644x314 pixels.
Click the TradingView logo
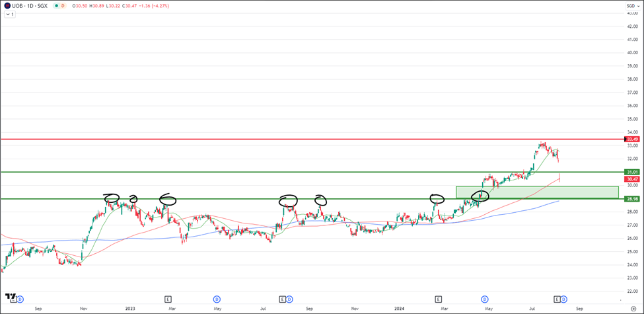(x=11, y=295)
